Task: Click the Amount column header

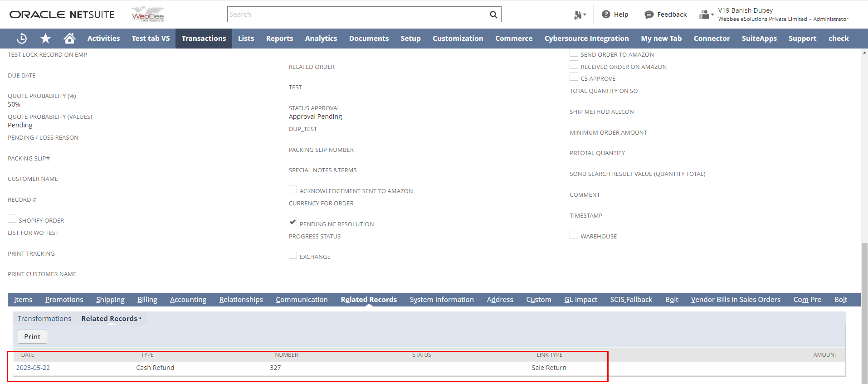Action: [825, 355]
